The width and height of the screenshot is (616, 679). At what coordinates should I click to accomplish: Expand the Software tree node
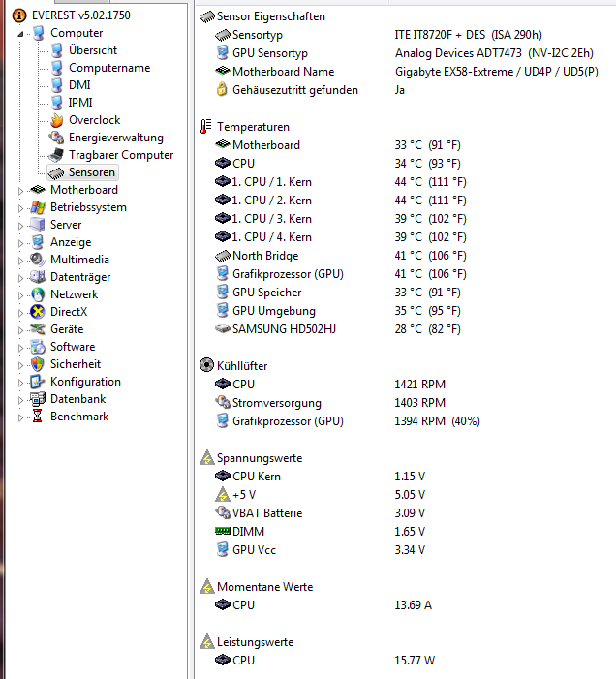[20, 348]
